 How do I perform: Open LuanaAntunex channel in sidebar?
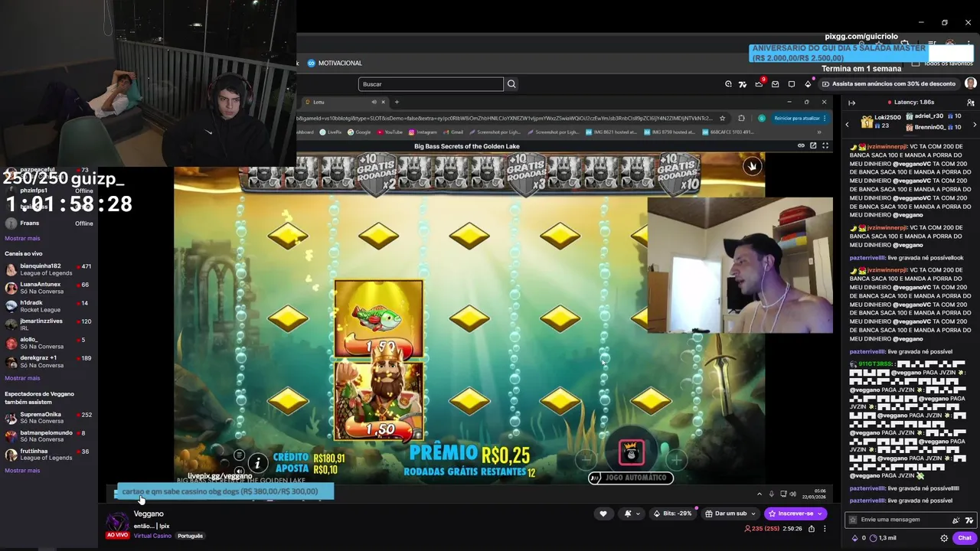point(49,288)
